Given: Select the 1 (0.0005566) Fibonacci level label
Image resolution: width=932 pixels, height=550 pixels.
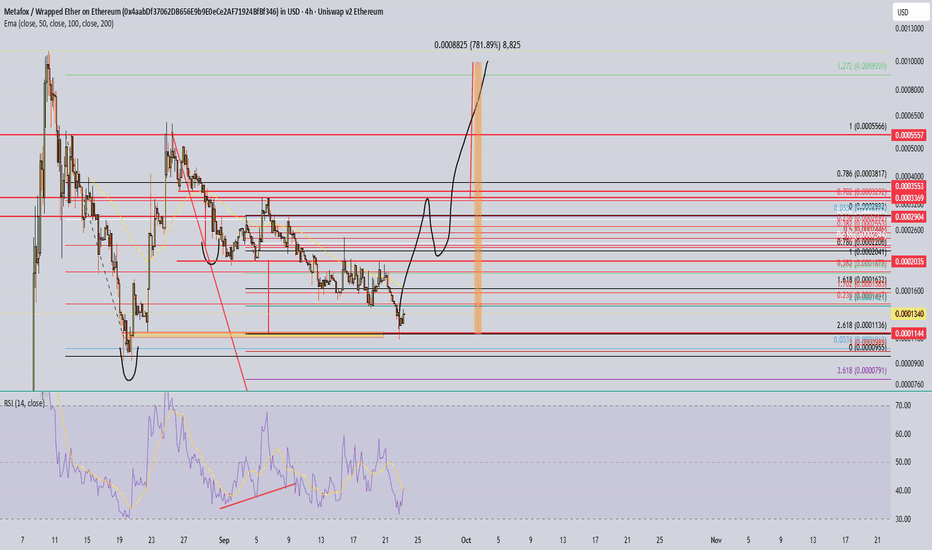Looking at the screenshot, I should (867, 127).
